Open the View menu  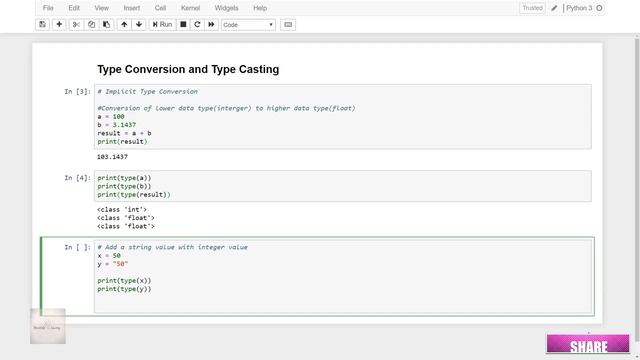[102, 8]
